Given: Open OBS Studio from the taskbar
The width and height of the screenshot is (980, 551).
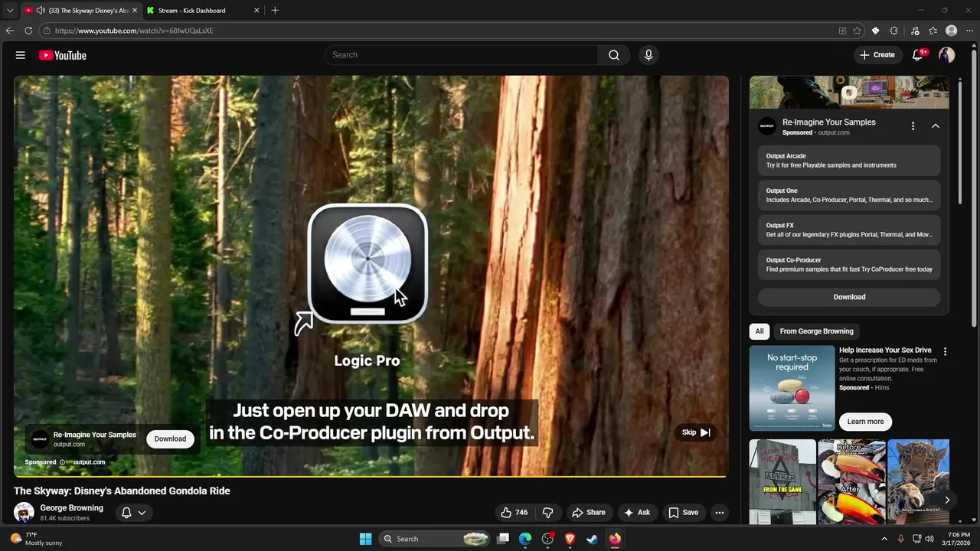Looking at the screenshot, I should click(x=547, y=539).
